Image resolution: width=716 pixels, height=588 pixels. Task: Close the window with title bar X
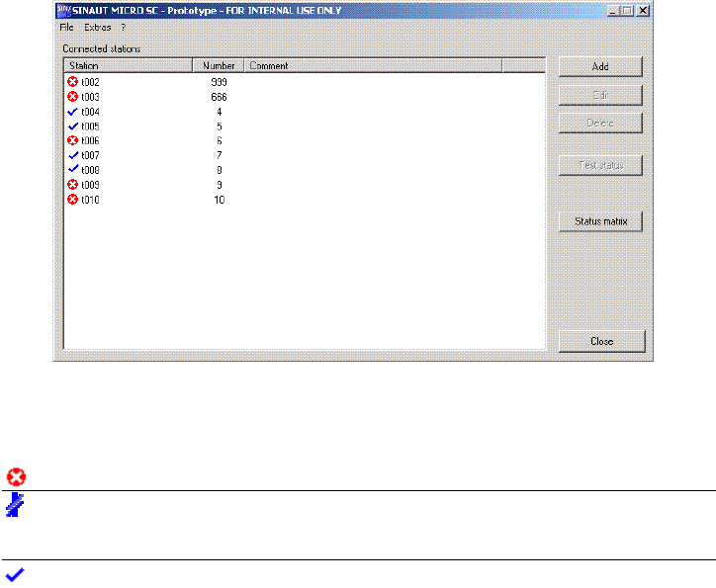(x=643, y=11)
